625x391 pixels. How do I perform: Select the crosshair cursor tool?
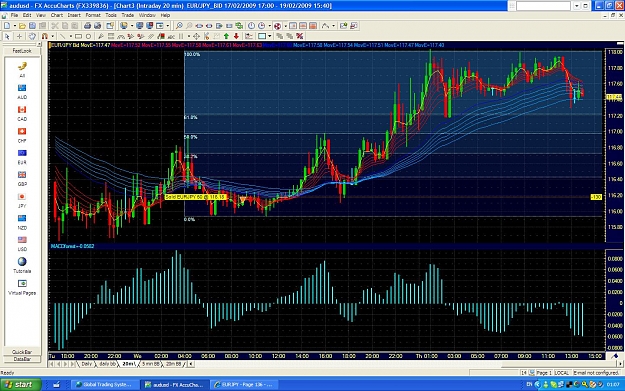(19, 36)
